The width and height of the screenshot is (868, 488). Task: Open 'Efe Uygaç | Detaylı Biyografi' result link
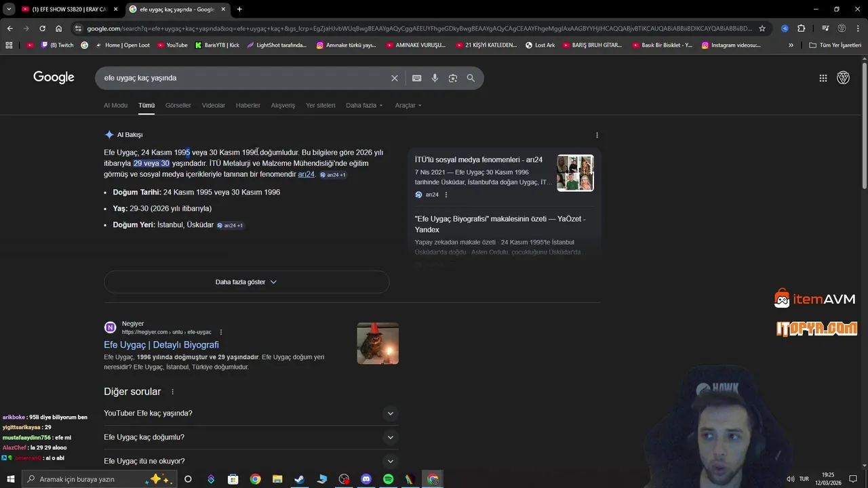[161, 345]
